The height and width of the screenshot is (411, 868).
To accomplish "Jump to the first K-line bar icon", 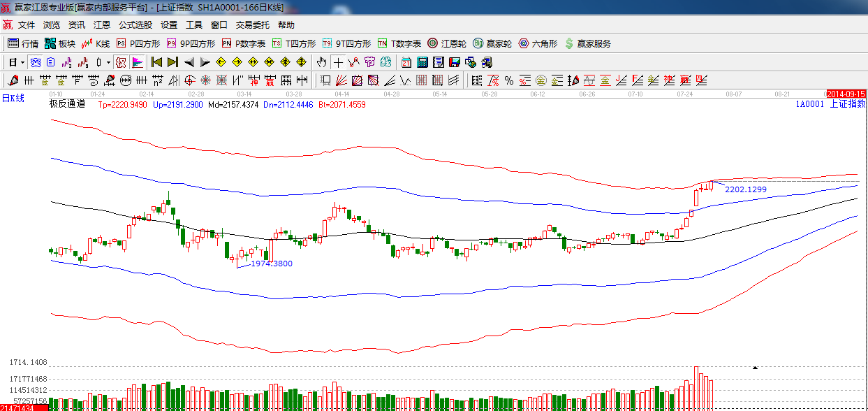I will coord(156,62).
